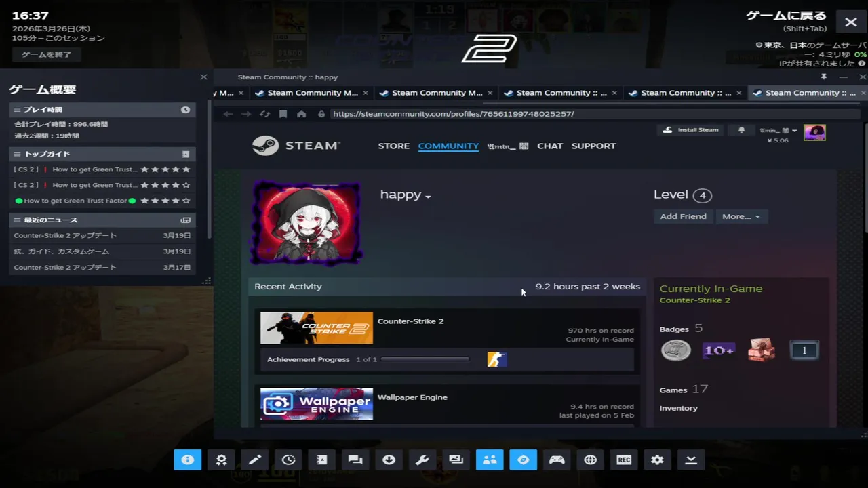Click the clock icon in プレイ時間 header
This screenshot has width=868, height=488.
pyautogui.click(x=185, y=110)
